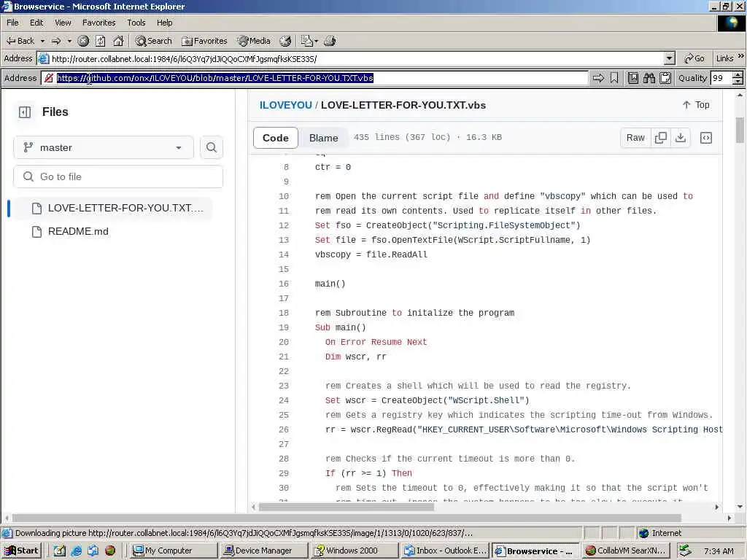The image size is (747, 560).
Task: Click the Browservice go arrow icon
Action: (x=598, y=78)
